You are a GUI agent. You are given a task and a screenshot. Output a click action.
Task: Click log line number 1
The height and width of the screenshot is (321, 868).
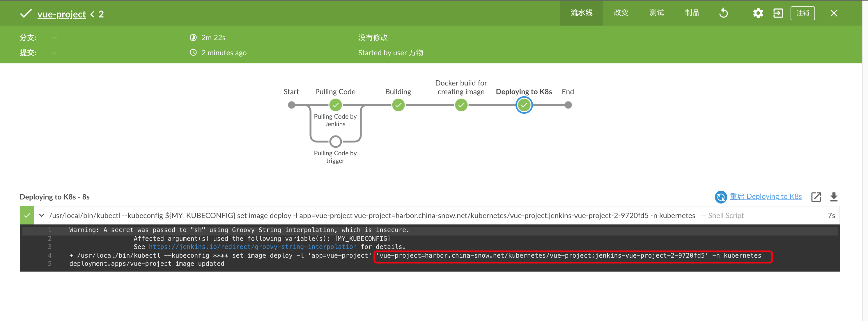coord(49,230)
